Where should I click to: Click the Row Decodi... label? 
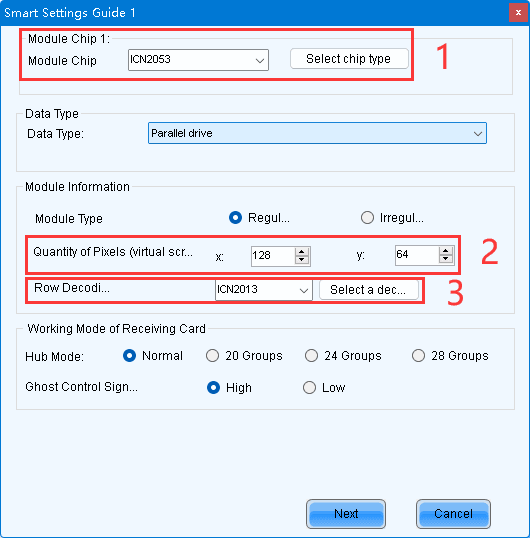click(72, 288)
